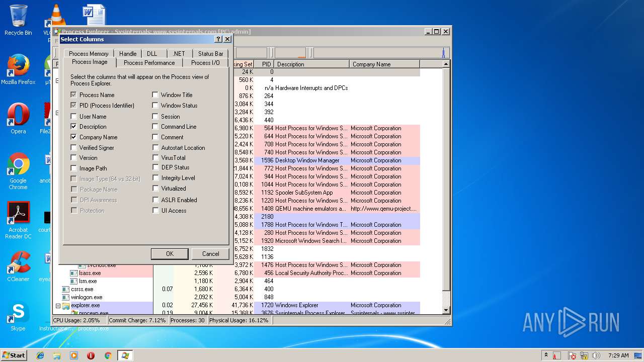Screen dimensions: 644x362
Task: Sort by Company Name column header
Action: coord(384,64)
